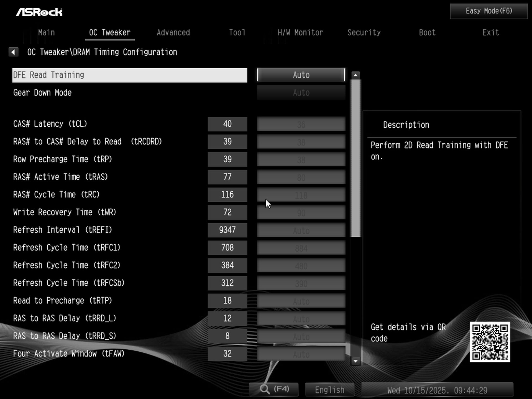
Task: Open the H/W Monitor tab
Action: click(300, 32)
